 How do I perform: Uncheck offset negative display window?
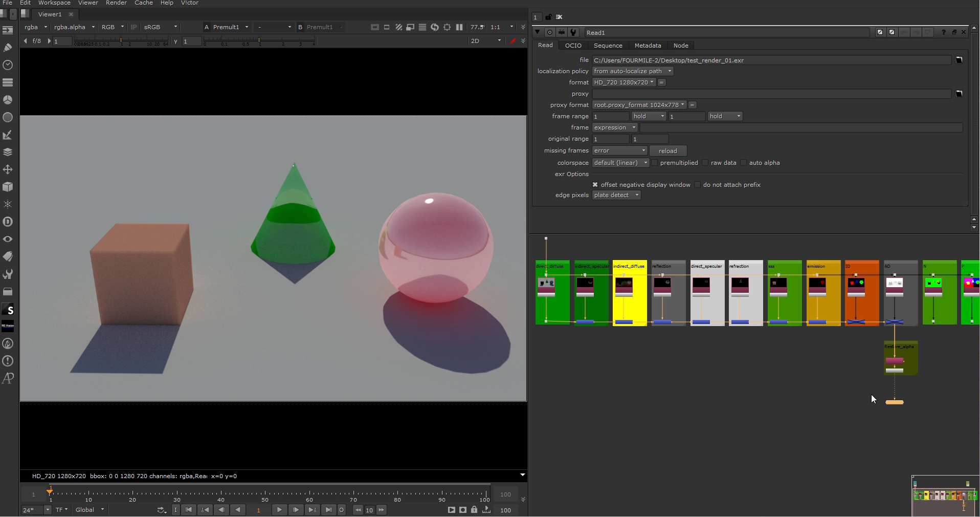tap(595, 185)
